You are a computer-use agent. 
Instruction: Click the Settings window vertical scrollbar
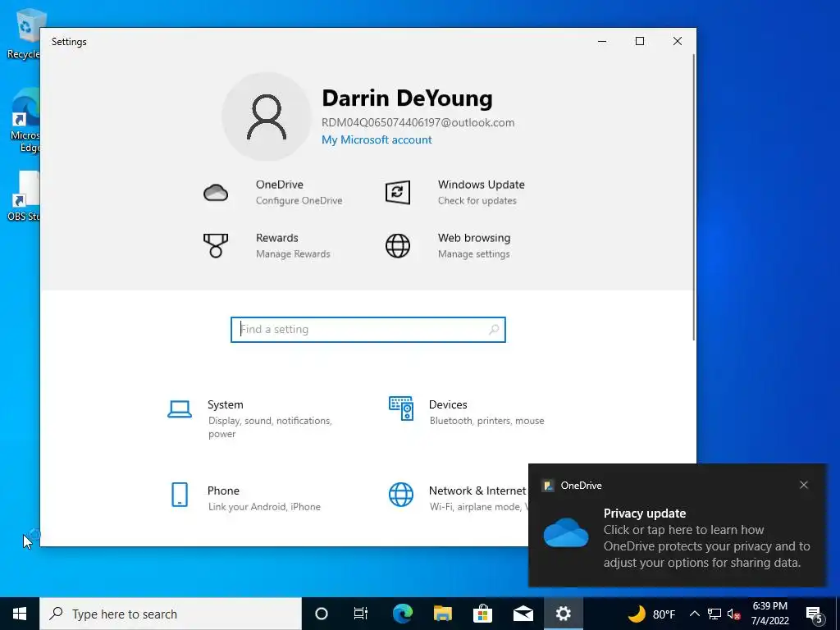tap(694, 197)
